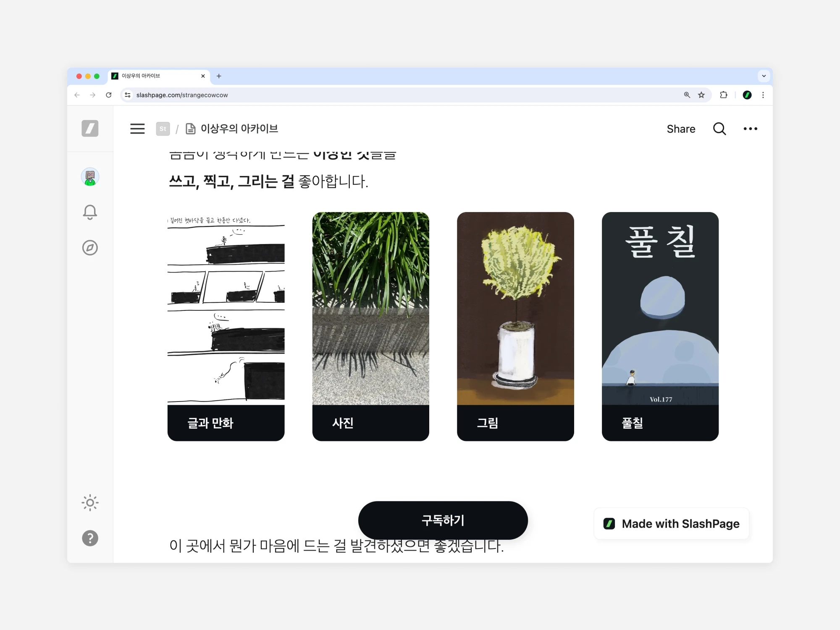Open the 글과 만화 card
This screenshot has height=630, width=840.
(x=226, y=327)
